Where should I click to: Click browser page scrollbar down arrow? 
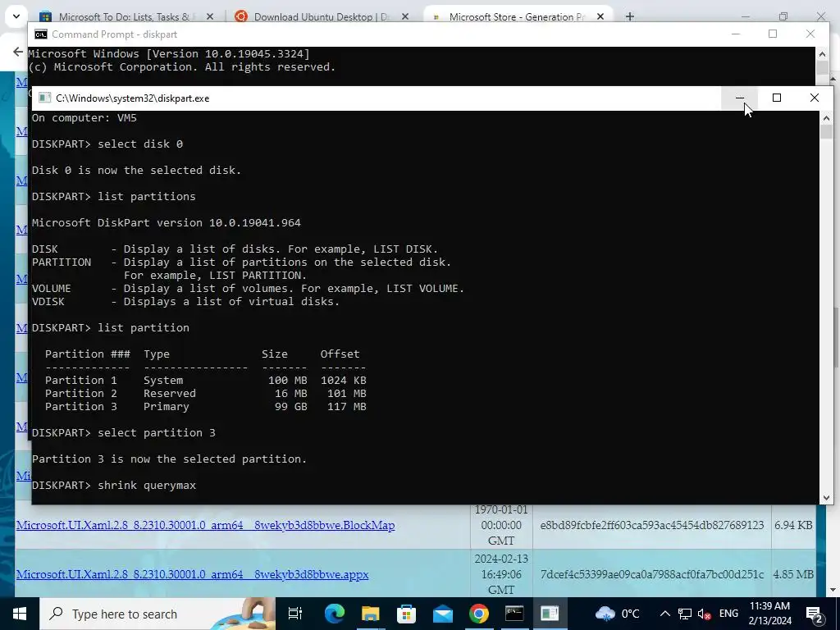click(x=834, y=591)
